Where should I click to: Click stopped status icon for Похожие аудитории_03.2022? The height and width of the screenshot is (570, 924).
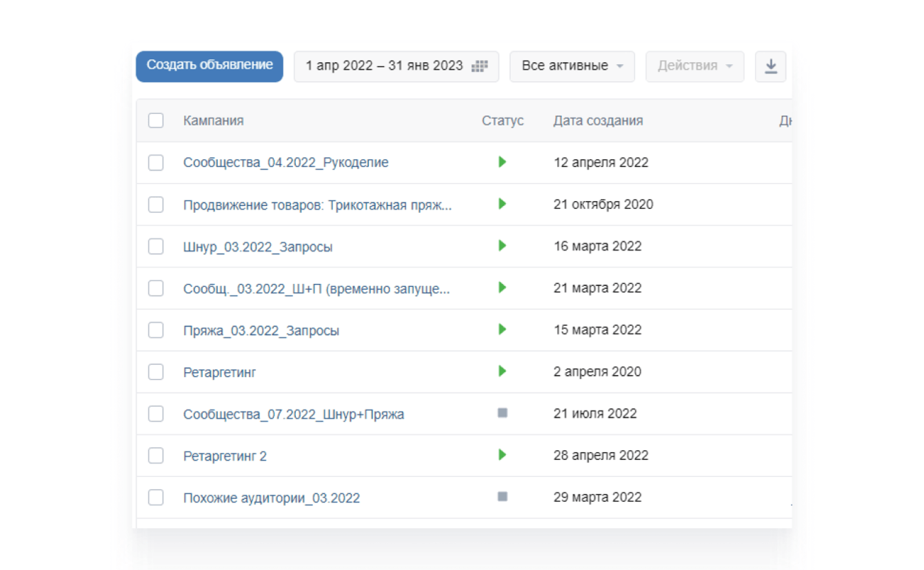coord(503,496)
